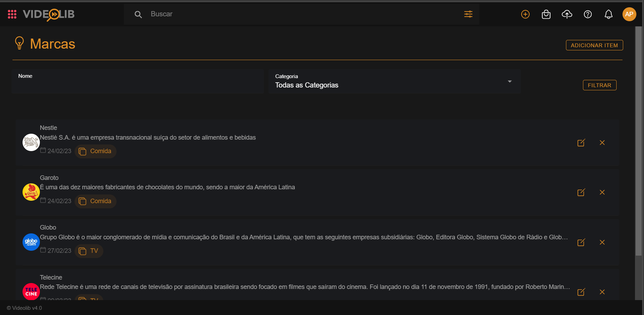This screenshot has width=644, height=315.
Task: Click date 24/02/23 on Nestle
Action: 59,151
